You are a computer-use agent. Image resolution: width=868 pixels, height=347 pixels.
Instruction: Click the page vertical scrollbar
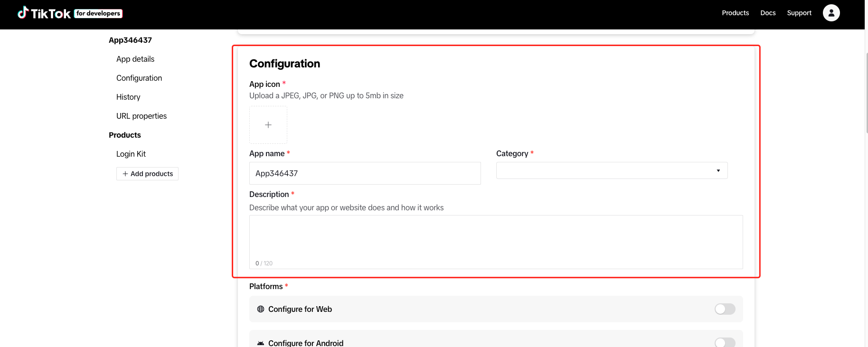[866, 93]
